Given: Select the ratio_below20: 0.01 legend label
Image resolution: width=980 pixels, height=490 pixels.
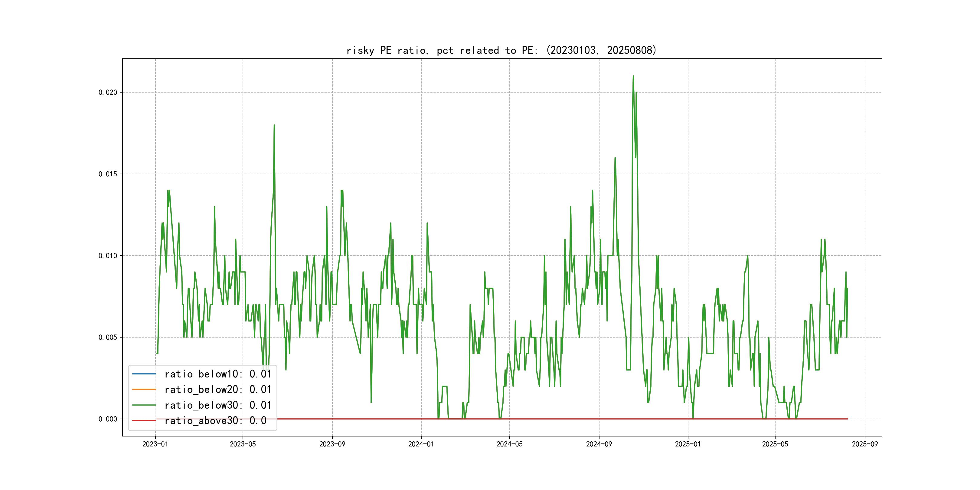Looking at the screenshot, I should 217,390.
